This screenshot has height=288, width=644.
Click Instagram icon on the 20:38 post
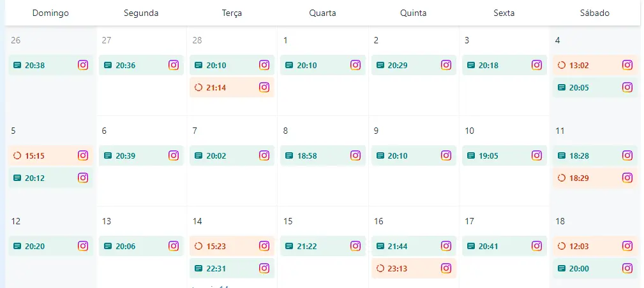[83, 65]
